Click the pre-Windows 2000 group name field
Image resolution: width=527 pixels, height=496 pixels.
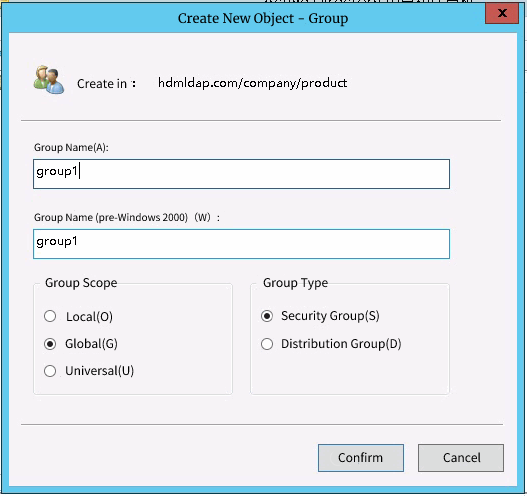click(241, 244)
